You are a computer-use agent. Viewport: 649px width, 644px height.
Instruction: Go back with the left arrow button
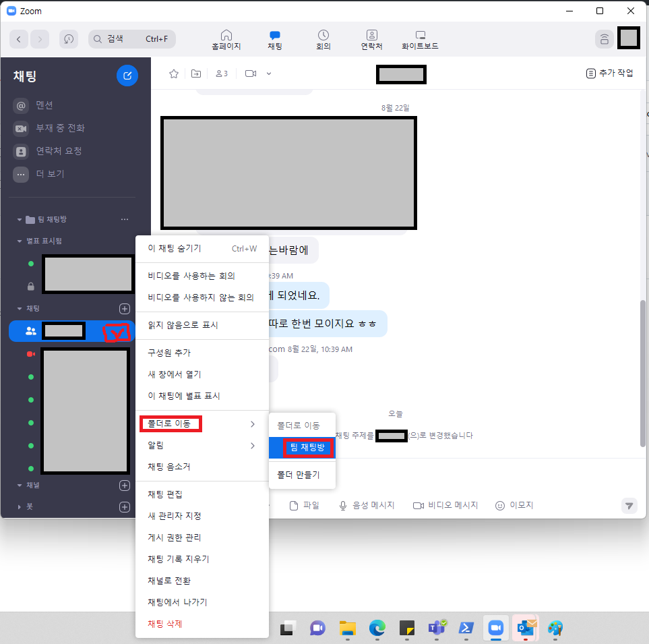coord(19,39)
